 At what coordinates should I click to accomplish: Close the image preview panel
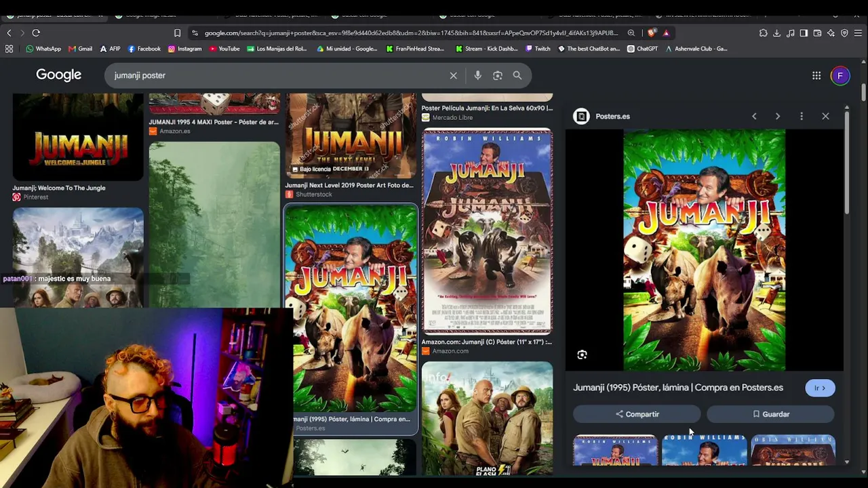point(825,116)
